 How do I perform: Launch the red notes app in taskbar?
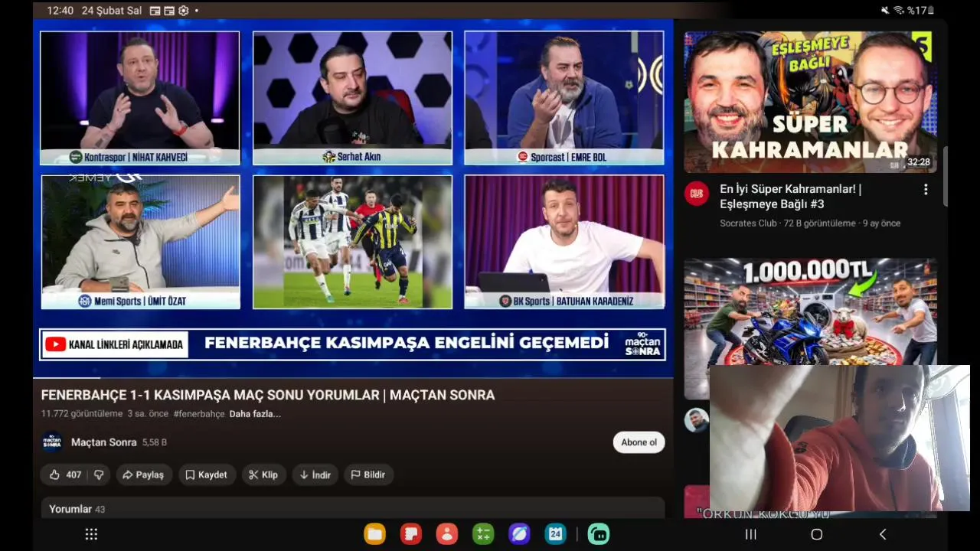[x=410, y=534]
